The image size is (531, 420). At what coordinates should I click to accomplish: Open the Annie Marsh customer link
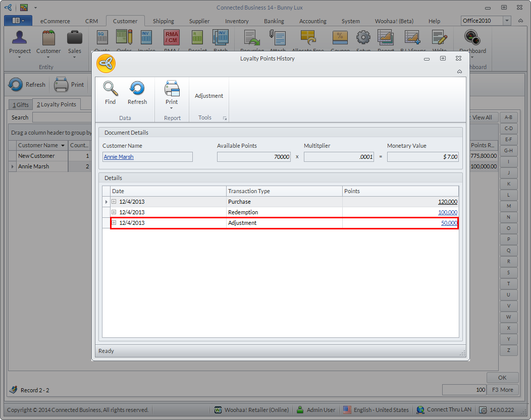click(x=119, y=157)
